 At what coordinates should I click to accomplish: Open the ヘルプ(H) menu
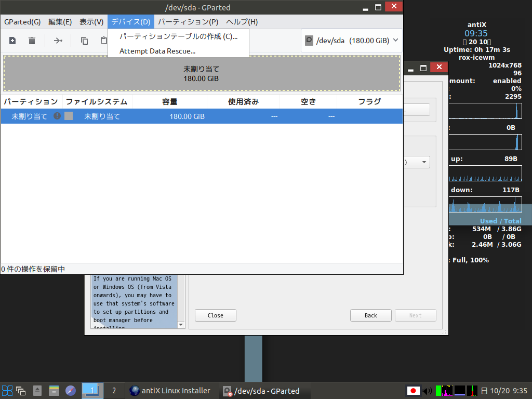tap(242, 22)
